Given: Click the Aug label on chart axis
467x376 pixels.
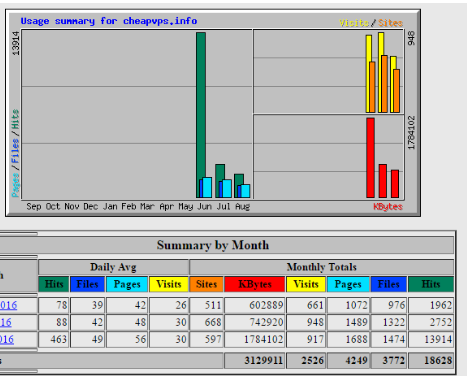Looking at the screenshot, I should [x=242, y=207].
